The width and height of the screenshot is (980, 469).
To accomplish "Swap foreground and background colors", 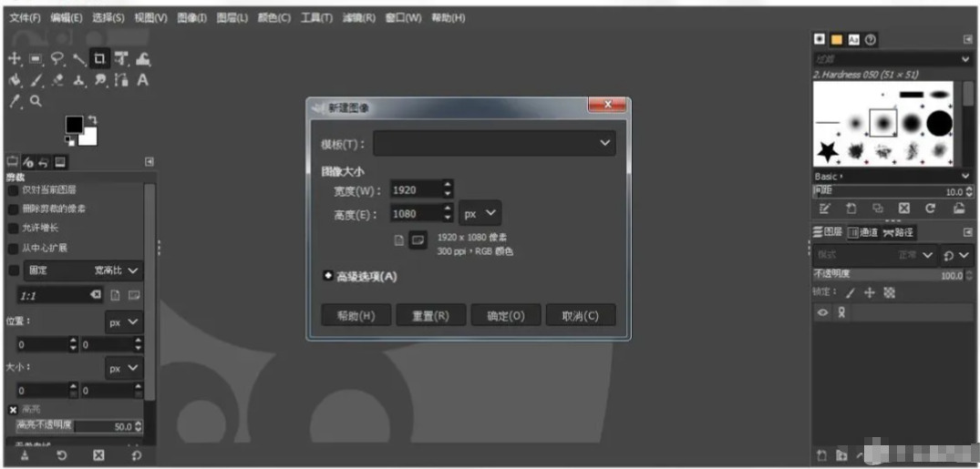I will pos(92,119).
